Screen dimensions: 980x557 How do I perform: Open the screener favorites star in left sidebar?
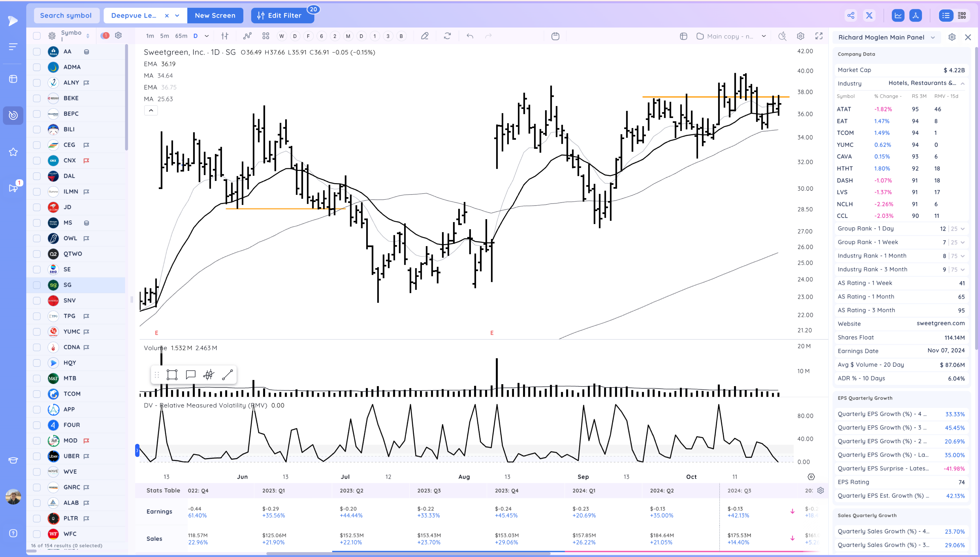click(x=13, y=152)
